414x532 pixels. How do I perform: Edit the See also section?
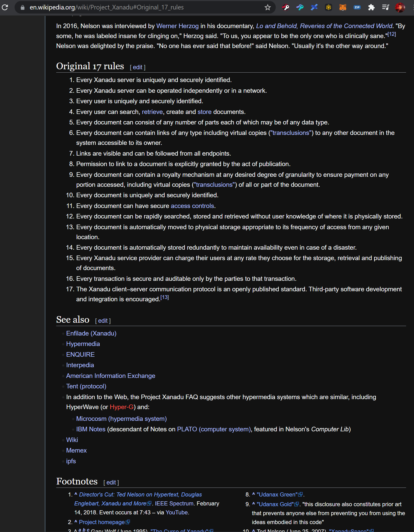click(103, 321)
